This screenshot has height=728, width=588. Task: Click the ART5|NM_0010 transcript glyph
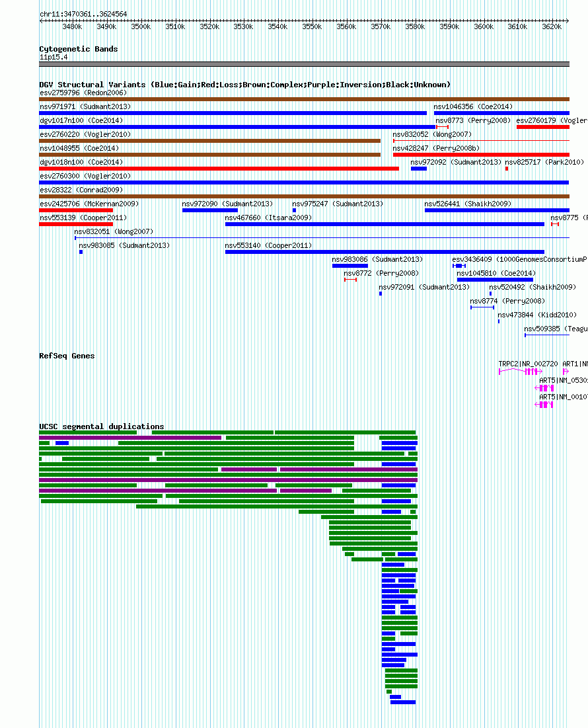(544, 405)
